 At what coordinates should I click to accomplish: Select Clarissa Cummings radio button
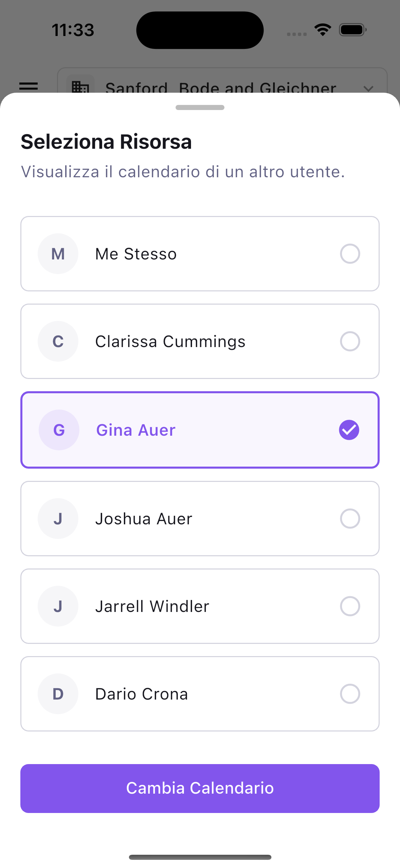[x=350, y=341]
